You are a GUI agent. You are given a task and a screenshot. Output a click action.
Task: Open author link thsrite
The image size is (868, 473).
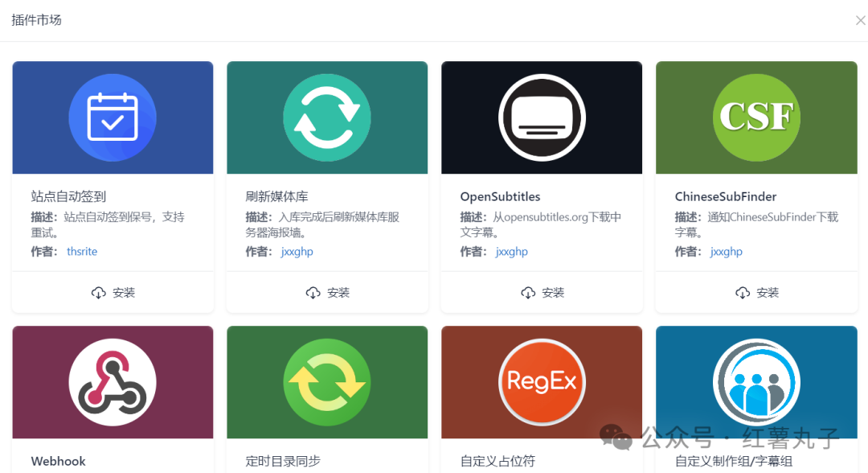tap(82, 252)
